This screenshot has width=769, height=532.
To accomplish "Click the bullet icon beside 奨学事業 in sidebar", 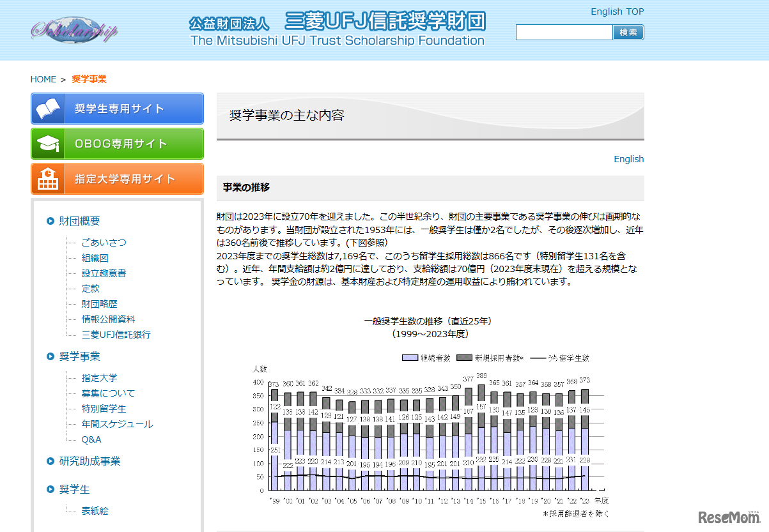I will (50, 356).
